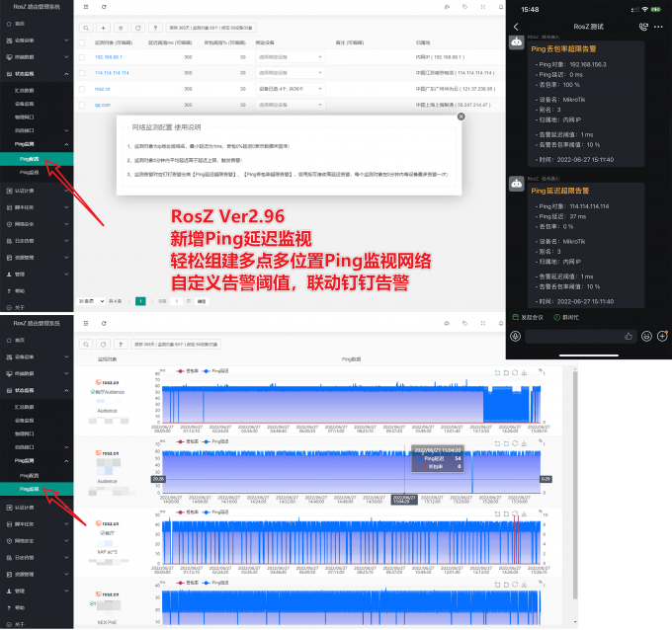The height and width of the screenshot is (630, 672).
Task: Toggle 丢包率 legend on the third chart
Action: coord(187,512)
